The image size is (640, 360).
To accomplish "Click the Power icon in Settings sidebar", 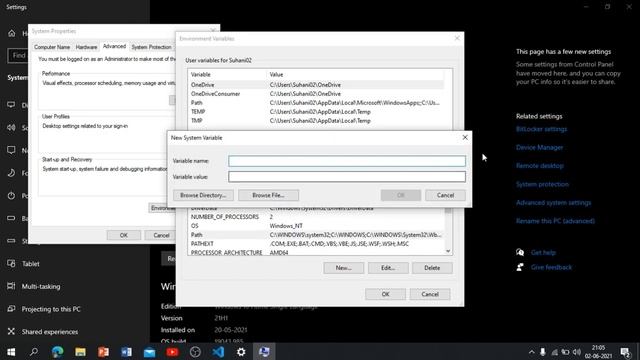I will click(x=11, y=196).
